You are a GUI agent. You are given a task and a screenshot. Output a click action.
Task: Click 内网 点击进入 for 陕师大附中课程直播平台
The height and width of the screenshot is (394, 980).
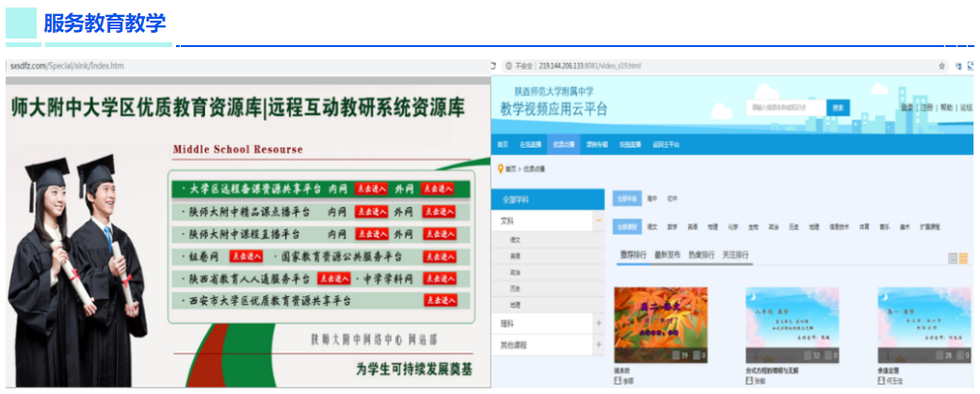pos(371,234)
